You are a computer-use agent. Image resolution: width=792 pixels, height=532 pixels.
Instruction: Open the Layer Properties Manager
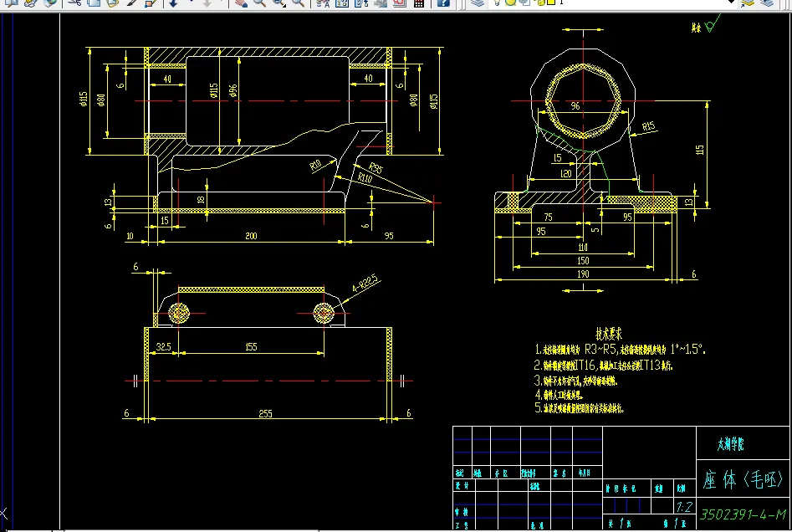coord(477,3)
